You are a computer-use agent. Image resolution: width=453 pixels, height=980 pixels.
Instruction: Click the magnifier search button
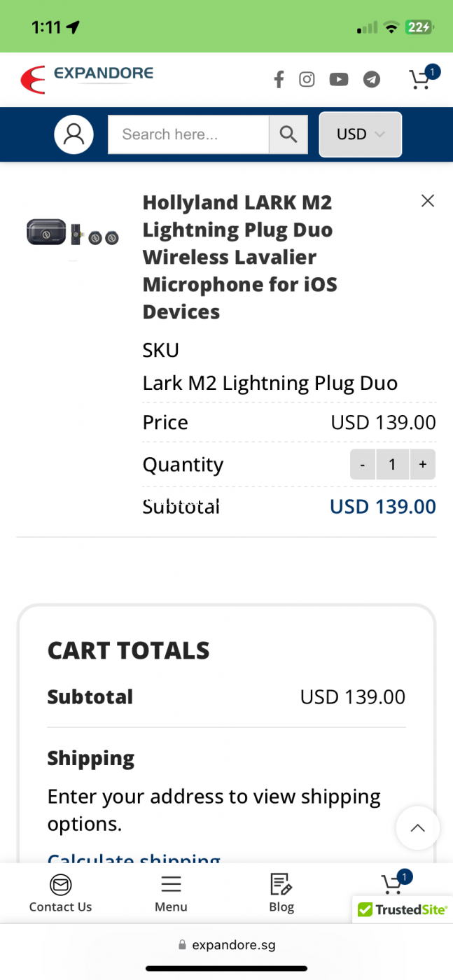(288, 134)
